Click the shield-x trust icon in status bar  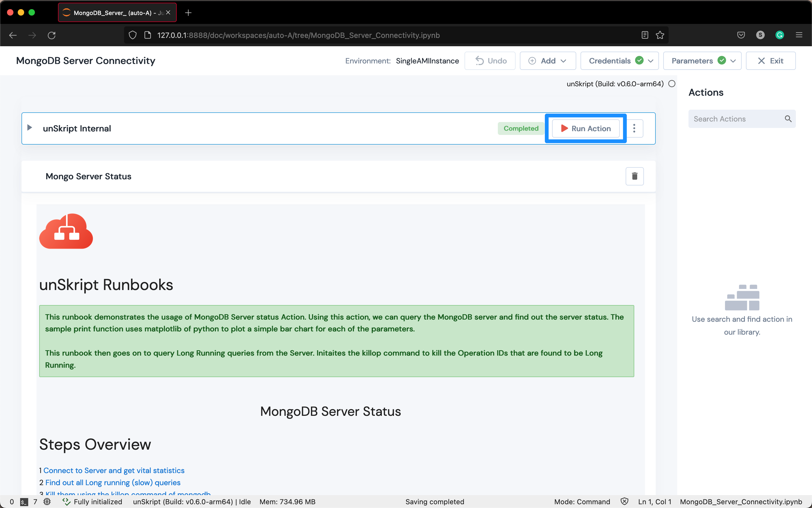pos(624,502)
